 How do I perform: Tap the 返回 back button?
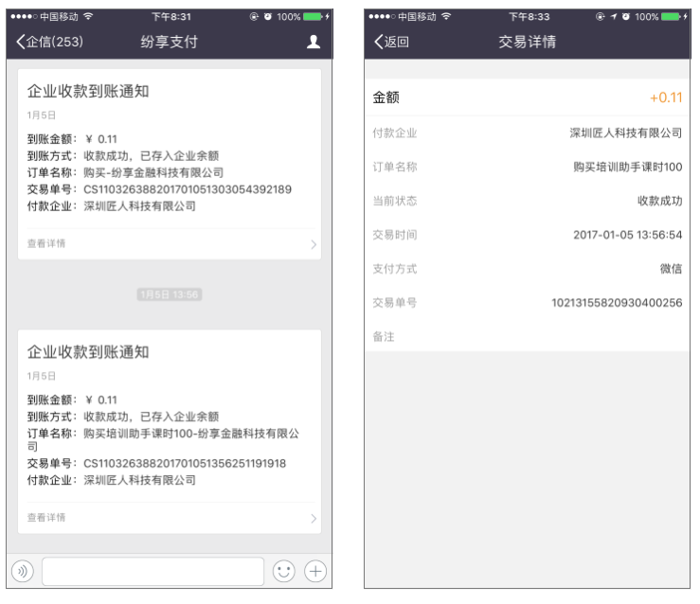tap(398, 42)
